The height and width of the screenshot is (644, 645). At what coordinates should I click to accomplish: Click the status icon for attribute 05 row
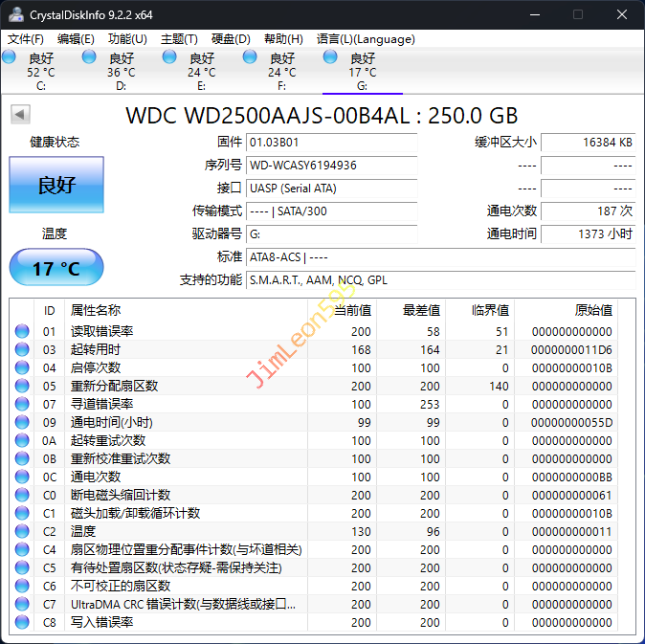tap(22, 386)
